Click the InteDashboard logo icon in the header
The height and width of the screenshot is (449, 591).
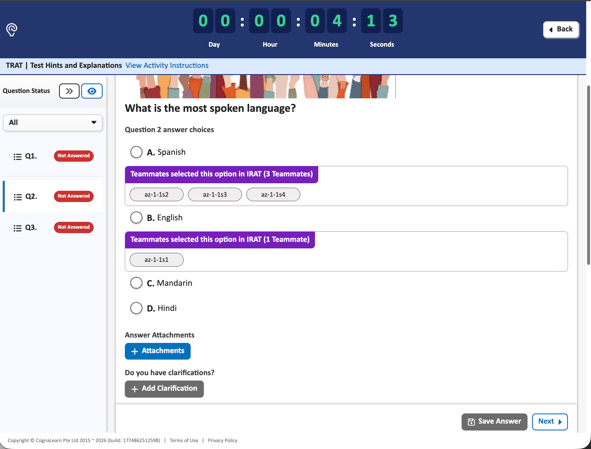pos(12,29)
